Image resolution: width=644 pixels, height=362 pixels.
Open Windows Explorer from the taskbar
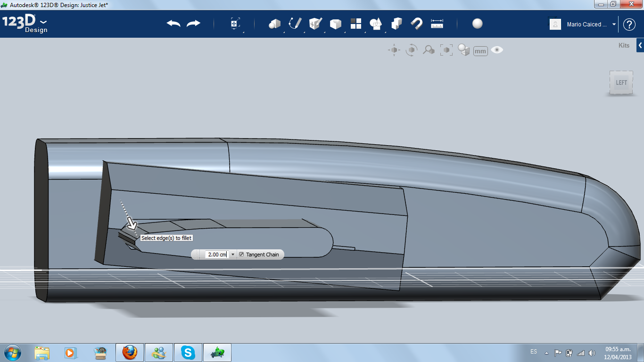pos(42,352)
